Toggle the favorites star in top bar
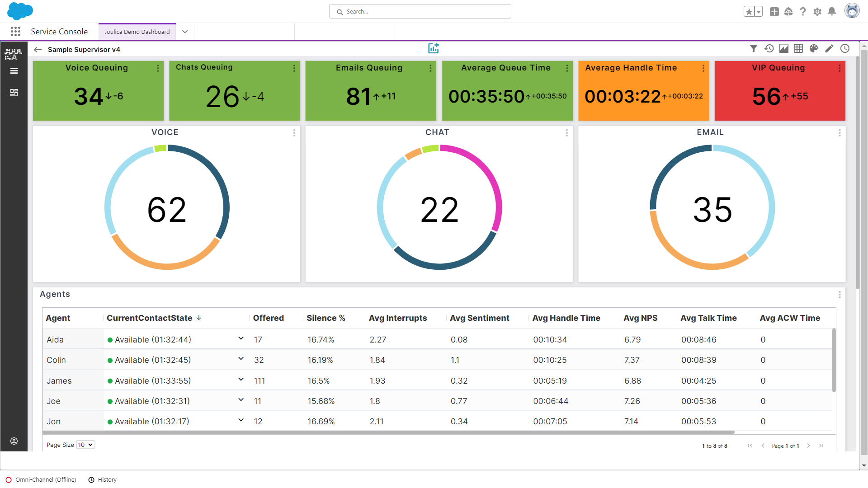This screenshot has height=488, width=868. [749, 11]
